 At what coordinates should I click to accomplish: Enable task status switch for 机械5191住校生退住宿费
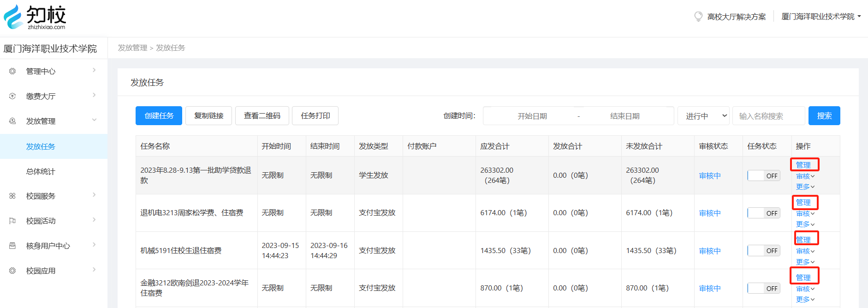764,251
